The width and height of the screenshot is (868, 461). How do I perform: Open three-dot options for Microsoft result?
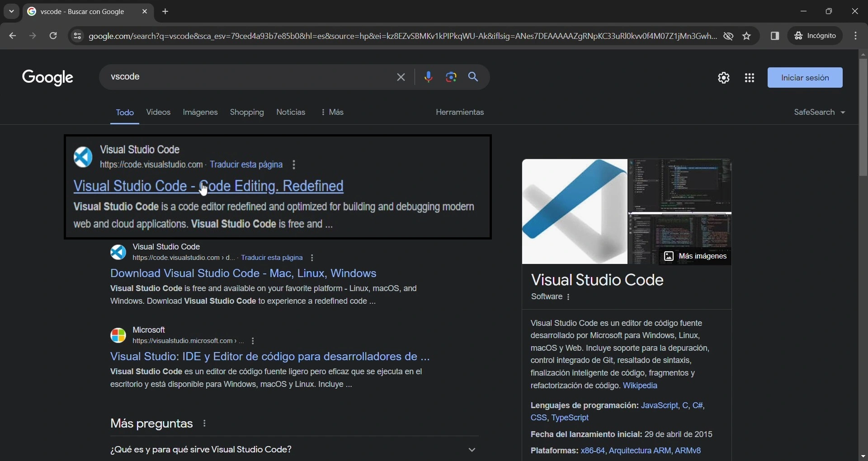pyautogui.click(x=253, y=341)
